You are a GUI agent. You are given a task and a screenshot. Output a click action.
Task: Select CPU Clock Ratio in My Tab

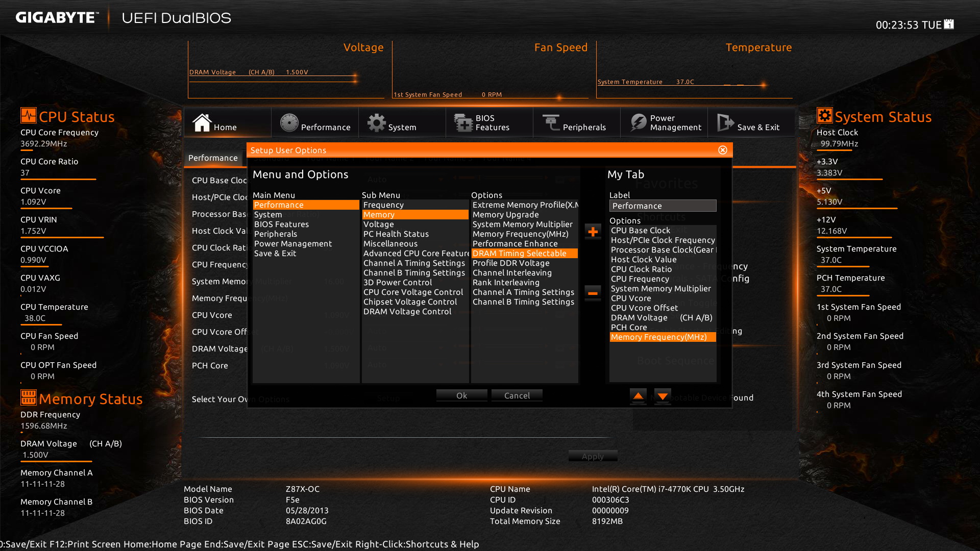[663, 269]
